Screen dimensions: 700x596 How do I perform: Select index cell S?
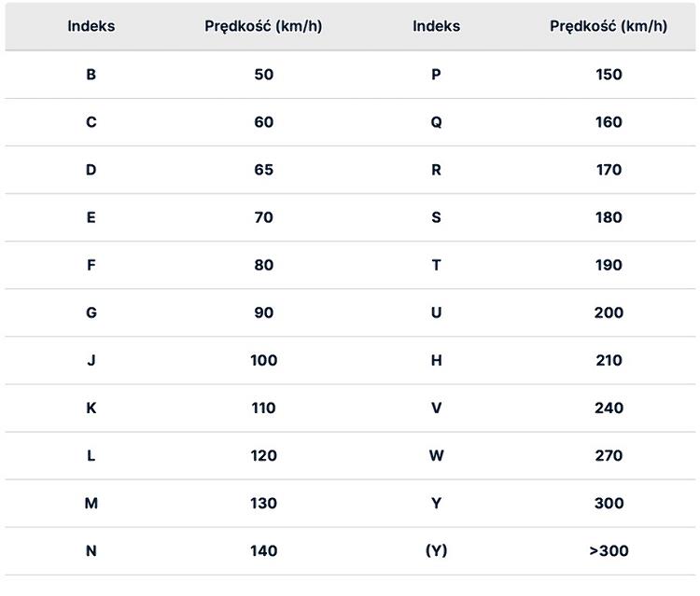click(436, 217)
